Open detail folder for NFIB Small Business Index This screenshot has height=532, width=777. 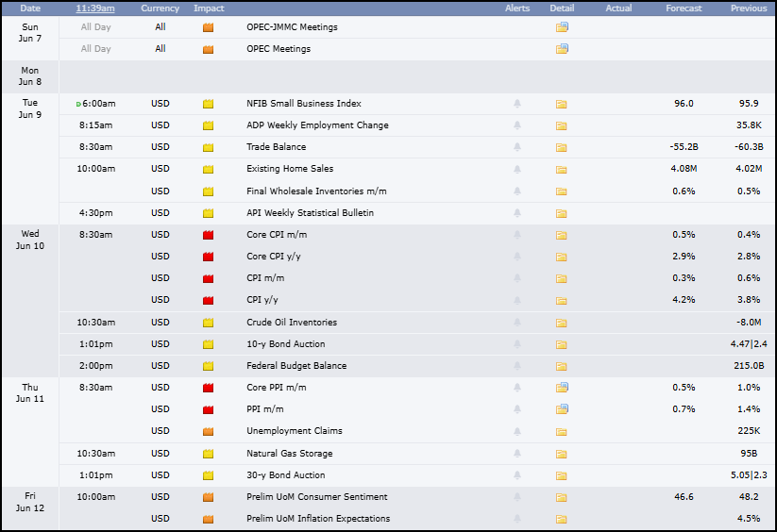coord(561,104)
